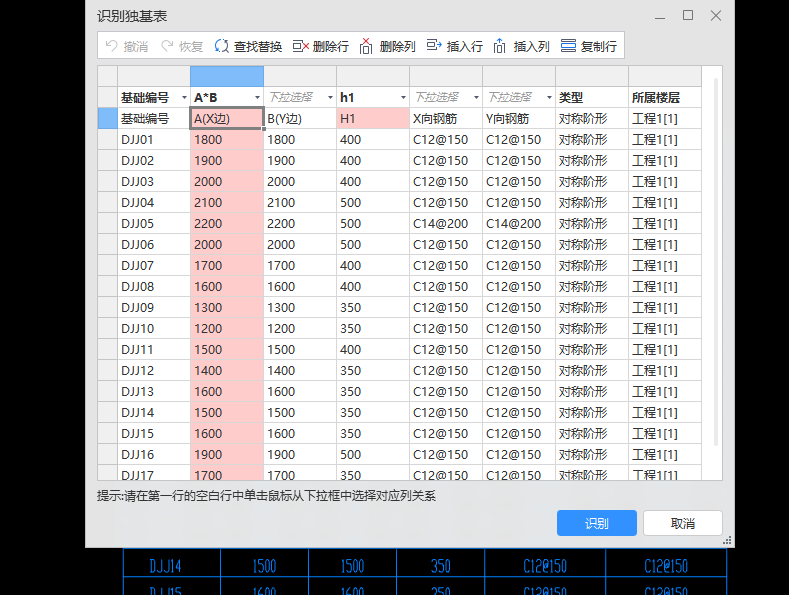Open 查找替换 find and replace

[248, 46]
